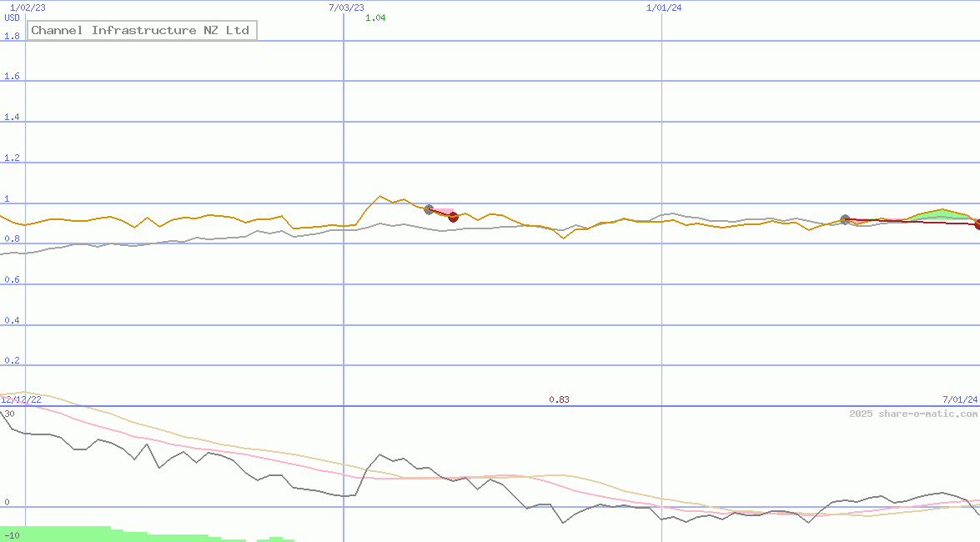Click the 7/01/24 date on lower panel
This screenshot has width=980, height=542.
(x=960, y=400)
